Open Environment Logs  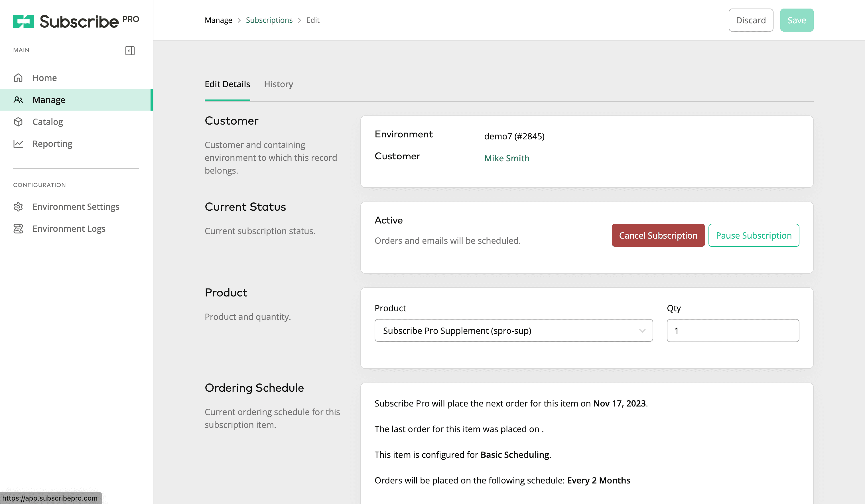(x=76, y=229)
